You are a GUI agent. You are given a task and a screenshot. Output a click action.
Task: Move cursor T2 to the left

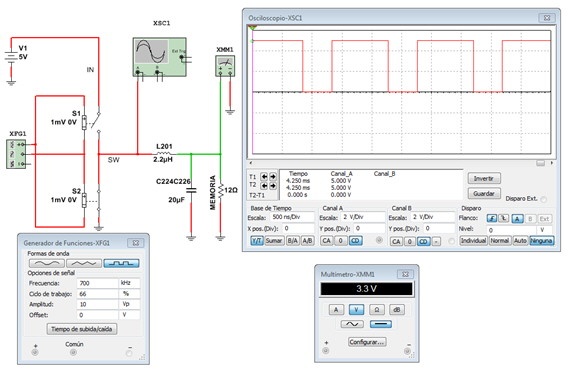(264, 186)
